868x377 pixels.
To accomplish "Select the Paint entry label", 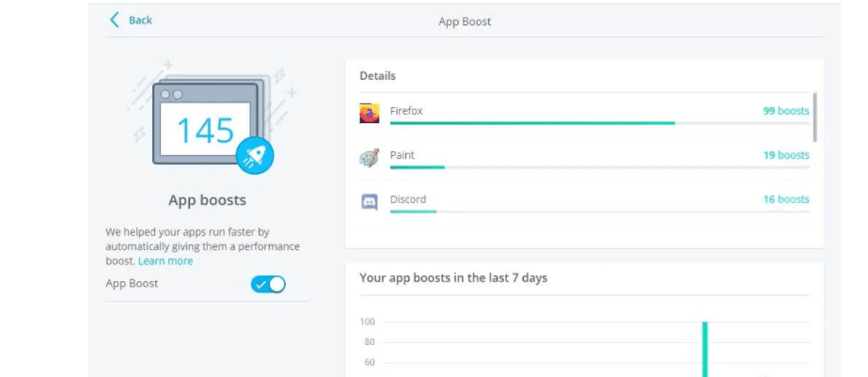I will point(402,155).
